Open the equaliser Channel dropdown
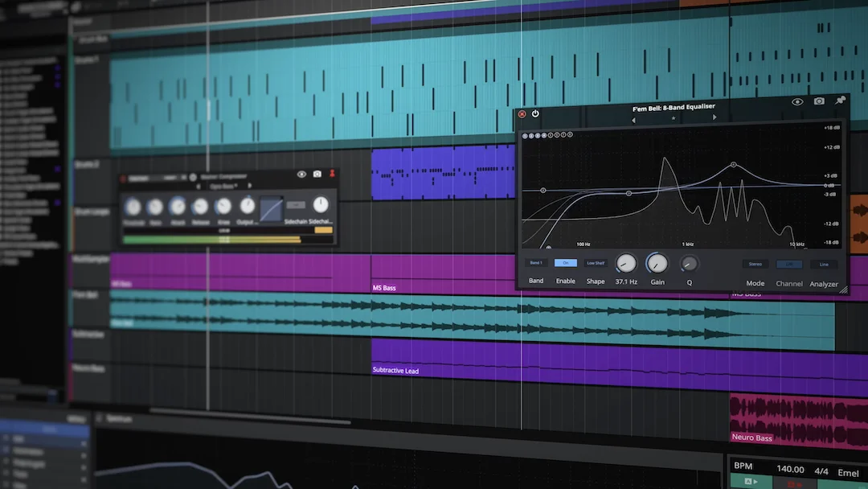 789,265
